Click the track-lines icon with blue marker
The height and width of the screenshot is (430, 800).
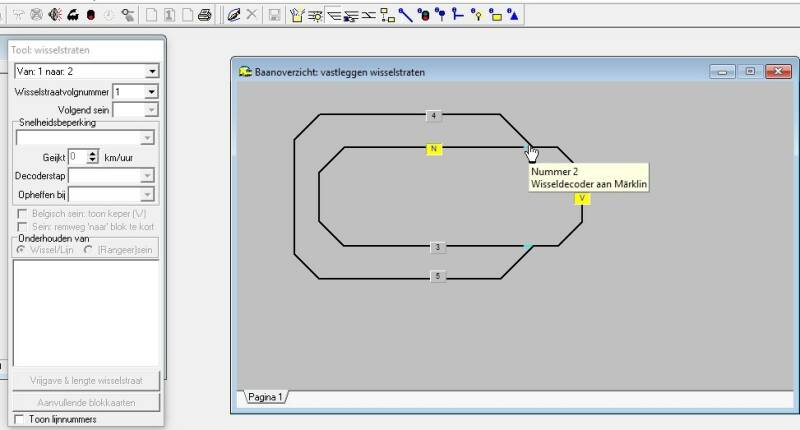pos(351,16)
